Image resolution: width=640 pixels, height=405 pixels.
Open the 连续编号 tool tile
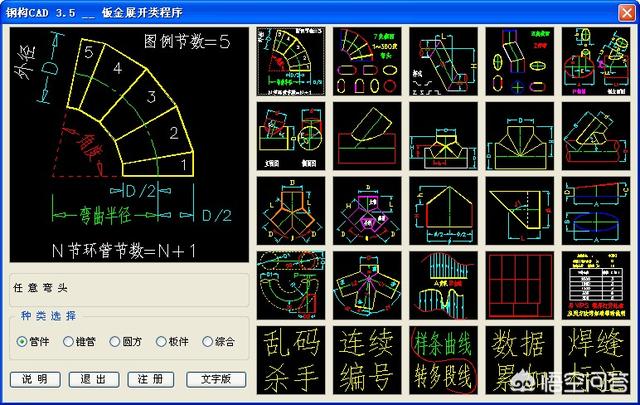pos(367,360)
